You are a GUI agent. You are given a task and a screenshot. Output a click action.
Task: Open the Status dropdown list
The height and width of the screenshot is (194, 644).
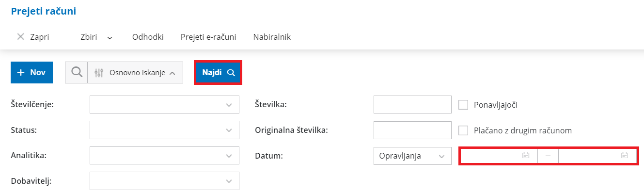(229, 130)
